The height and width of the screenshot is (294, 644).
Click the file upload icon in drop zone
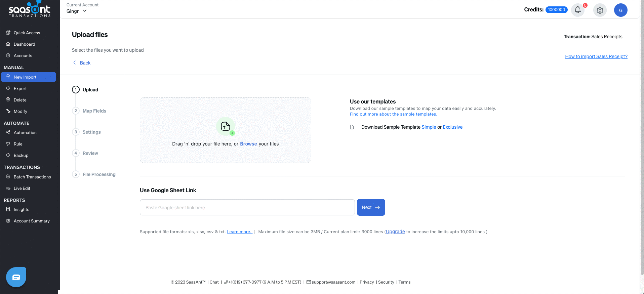click(226, 126)
